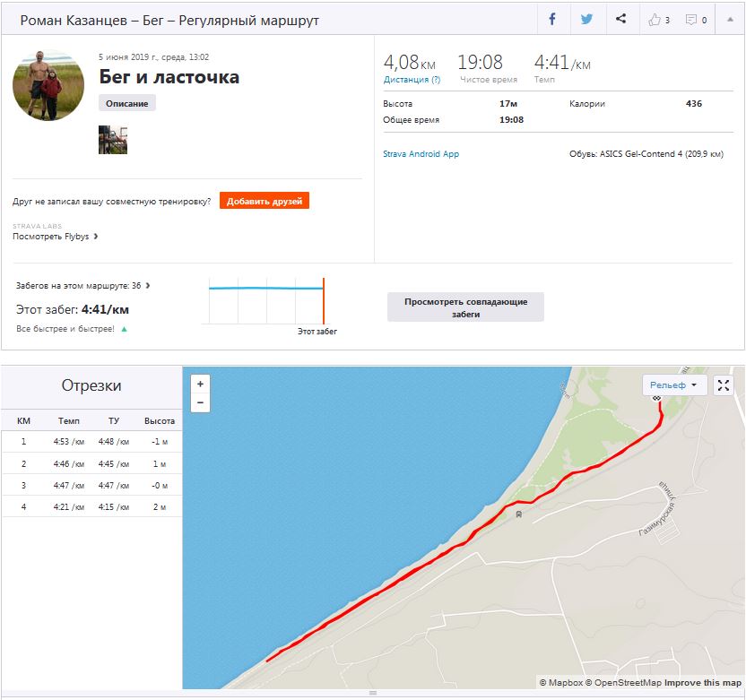Click the Дистанция (?) help link
Viewport: 746px width, 700px height.
412,80
